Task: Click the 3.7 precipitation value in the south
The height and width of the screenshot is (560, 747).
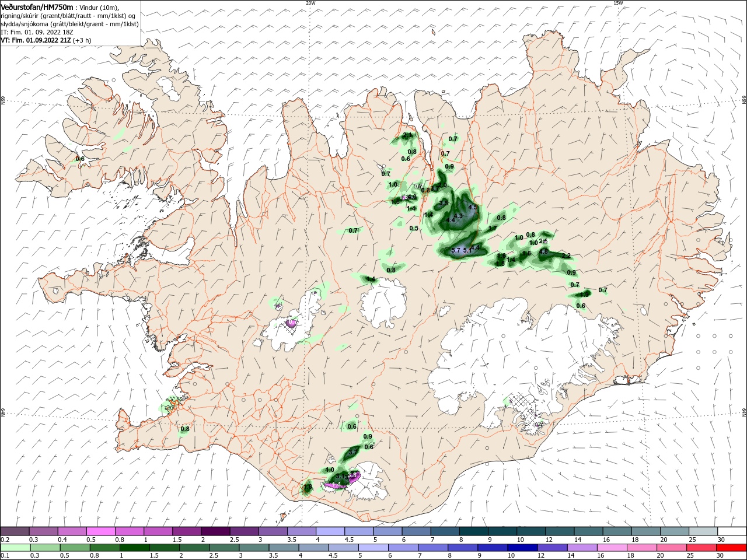Action: click(x=353, y=452)
